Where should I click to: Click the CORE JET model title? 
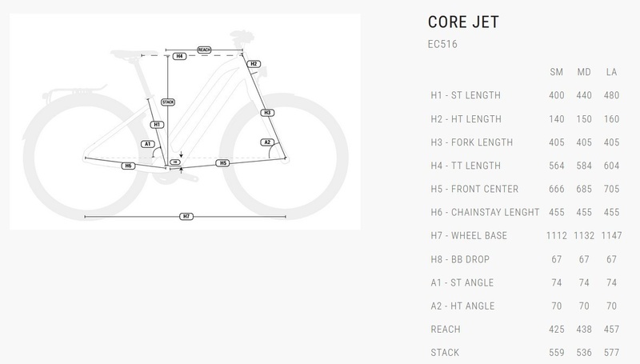pos(465,22)
